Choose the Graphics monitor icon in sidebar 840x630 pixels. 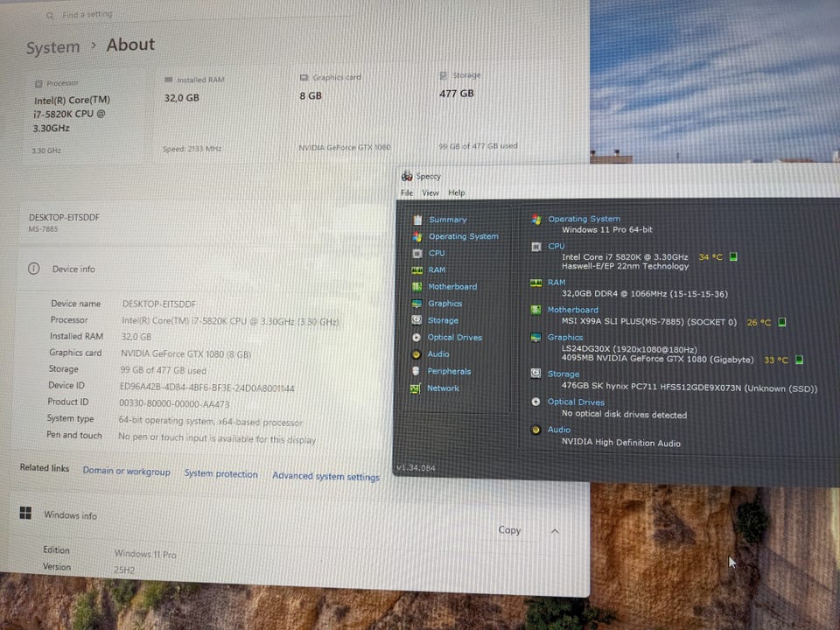coord(416,304)
